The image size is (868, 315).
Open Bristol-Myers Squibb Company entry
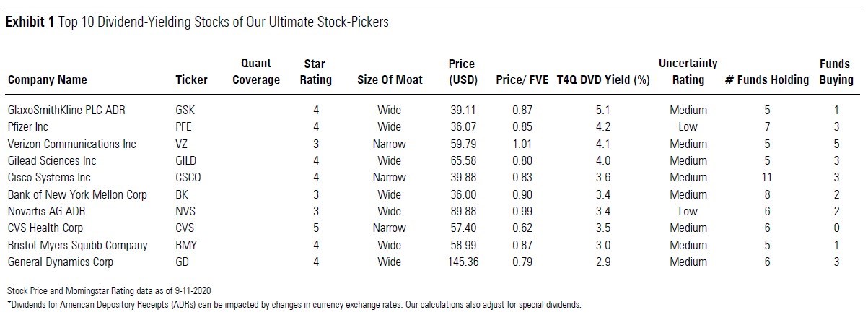(77, 245)
